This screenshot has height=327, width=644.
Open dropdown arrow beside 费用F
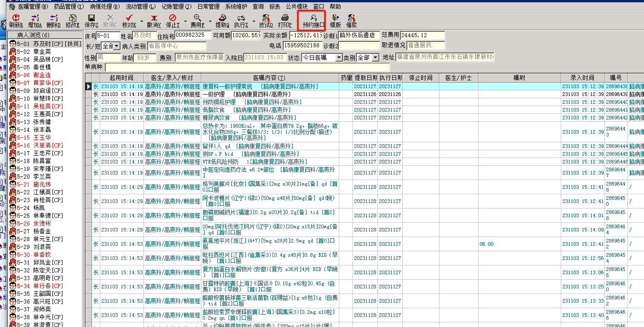click(209, 21)
